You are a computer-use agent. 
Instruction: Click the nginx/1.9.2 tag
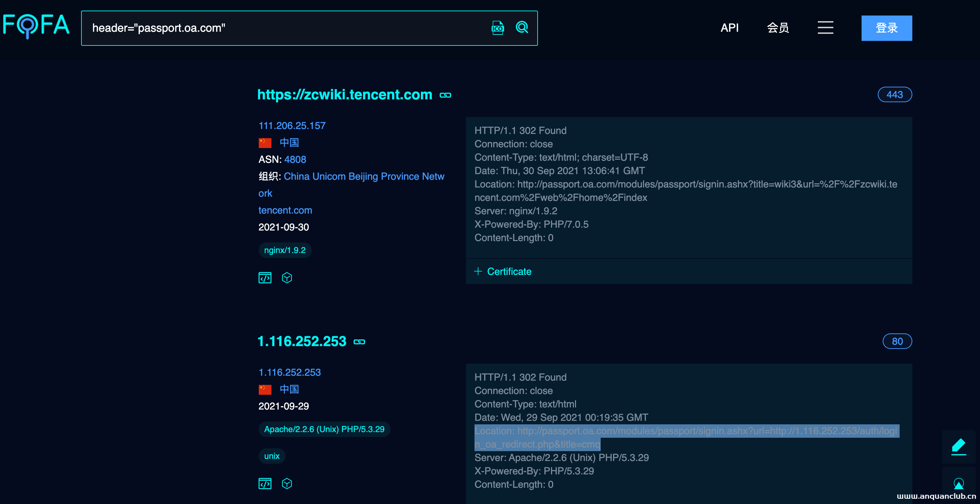[284, 250]
